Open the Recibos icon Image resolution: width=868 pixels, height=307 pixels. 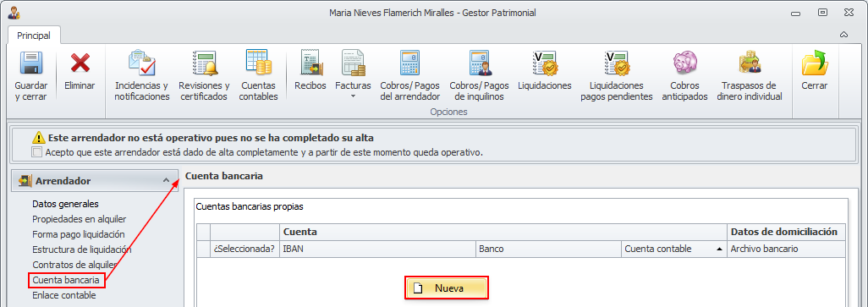pyautogui.click(x=310, y=63)
